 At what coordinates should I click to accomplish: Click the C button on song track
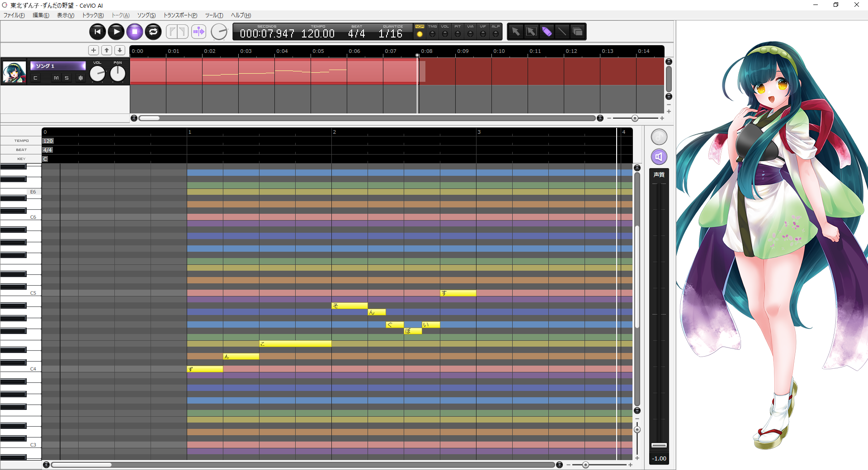[x=35, y=78]
